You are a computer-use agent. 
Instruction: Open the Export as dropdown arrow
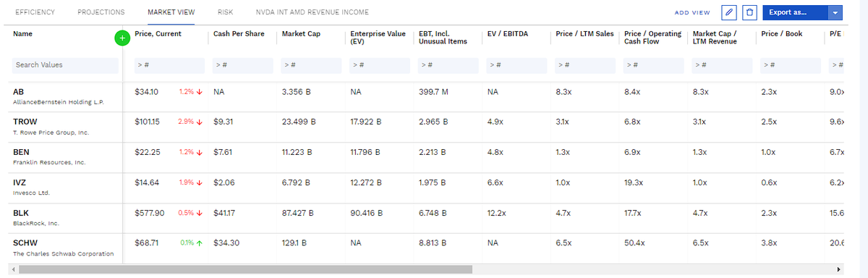835,12
